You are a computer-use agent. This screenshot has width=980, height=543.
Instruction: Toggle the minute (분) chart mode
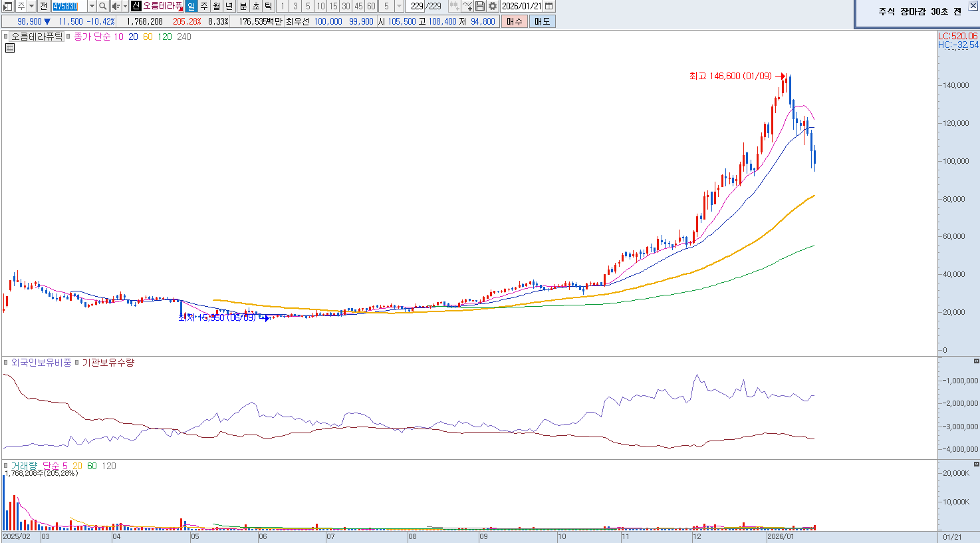[243, 6]
